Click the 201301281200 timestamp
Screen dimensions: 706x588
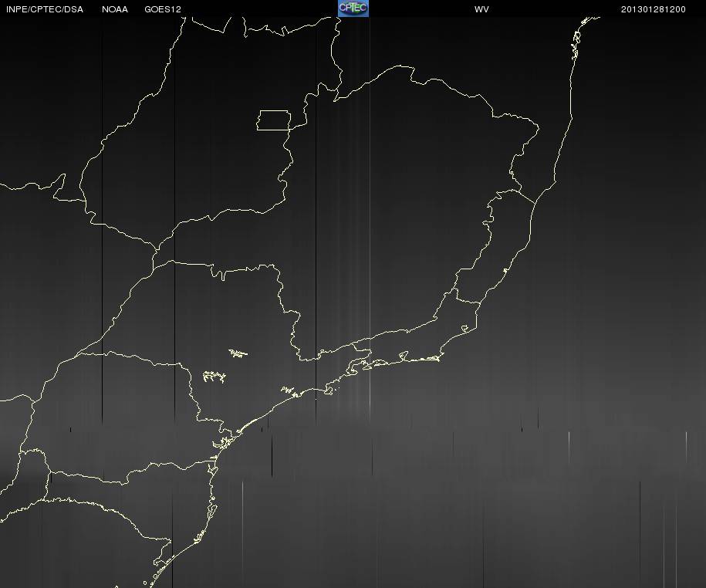pos(654,9)
